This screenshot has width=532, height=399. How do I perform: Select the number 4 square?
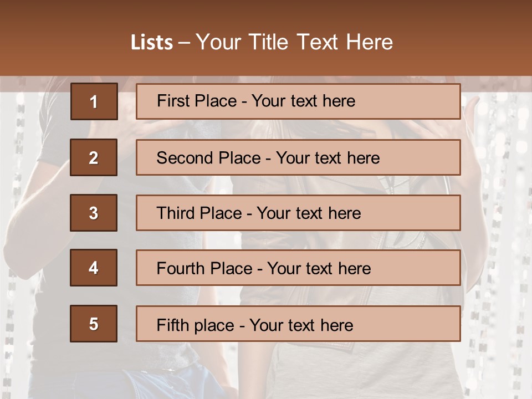click(94, 268)
